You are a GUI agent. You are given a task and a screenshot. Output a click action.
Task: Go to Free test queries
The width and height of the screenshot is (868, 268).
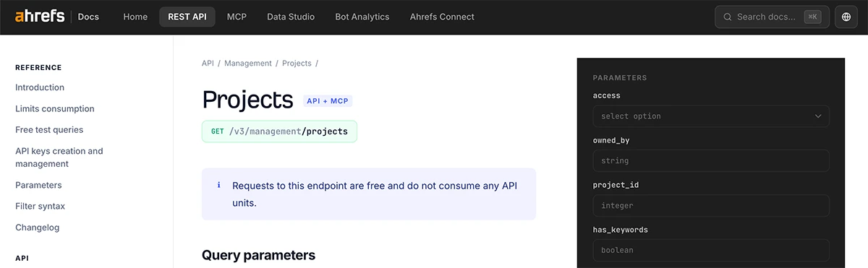[x=49, y=130]
